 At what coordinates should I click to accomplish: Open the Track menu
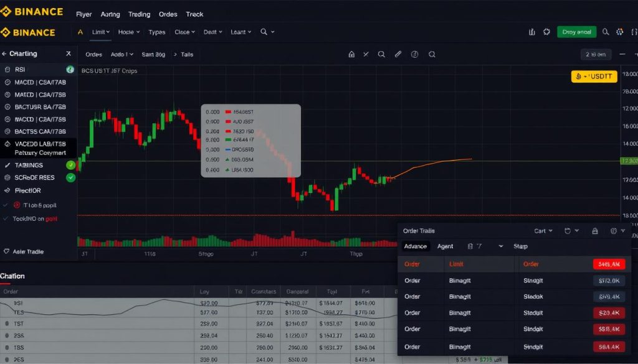pyautogui.click(x=194, y=14)
